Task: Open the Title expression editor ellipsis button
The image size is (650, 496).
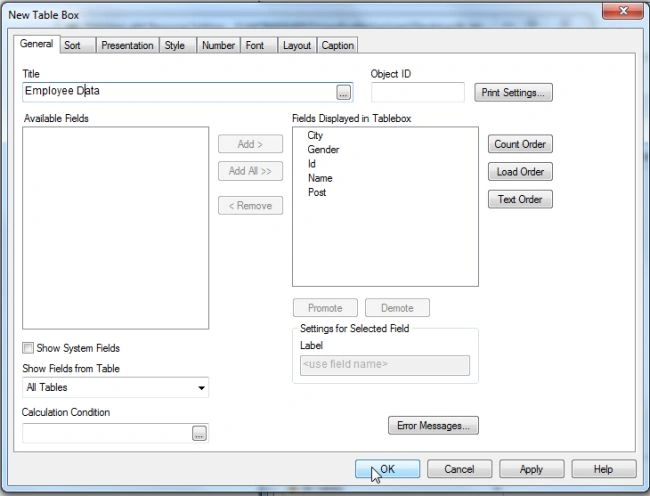Action: pos(343,92)
